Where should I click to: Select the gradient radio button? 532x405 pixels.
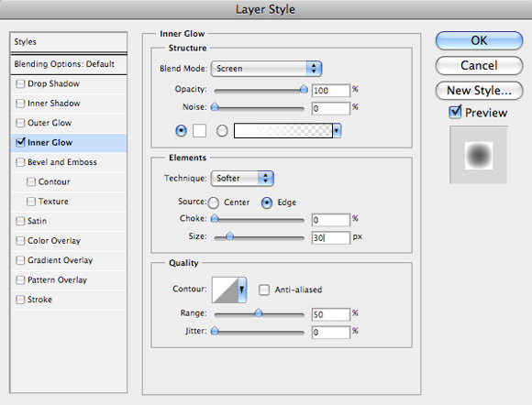222,131
